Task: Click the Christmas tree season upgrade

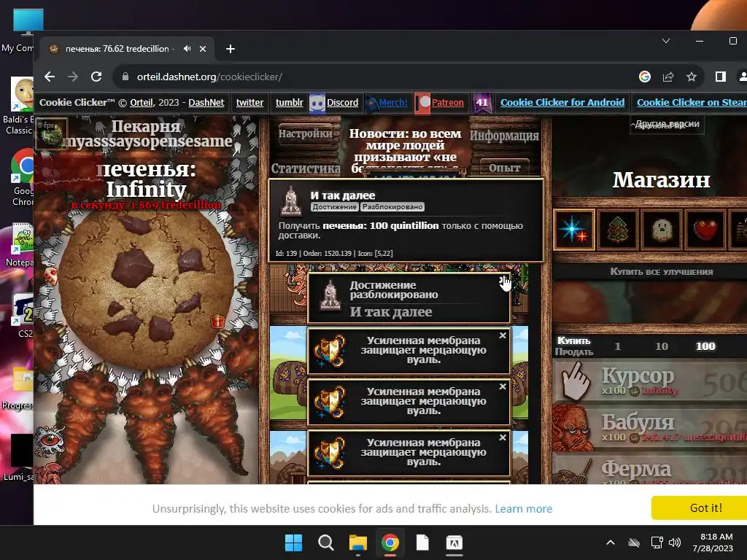Action: point(617,230)
